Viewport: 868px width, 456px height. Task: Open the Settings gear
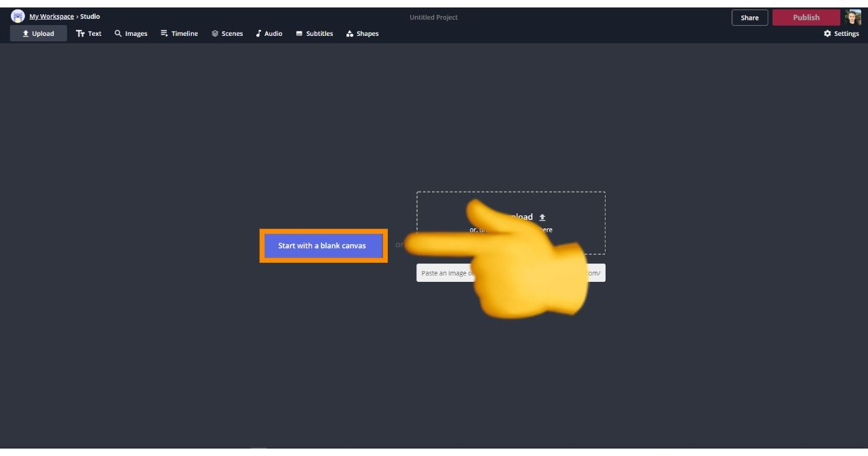coord(841,34)
